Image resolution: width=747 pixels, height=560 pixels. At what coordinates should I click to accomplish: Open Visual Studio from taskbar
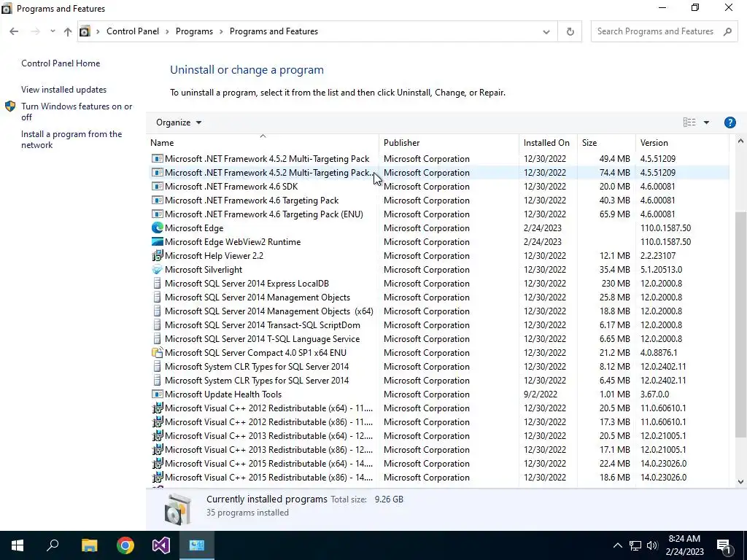coord(161,545)
